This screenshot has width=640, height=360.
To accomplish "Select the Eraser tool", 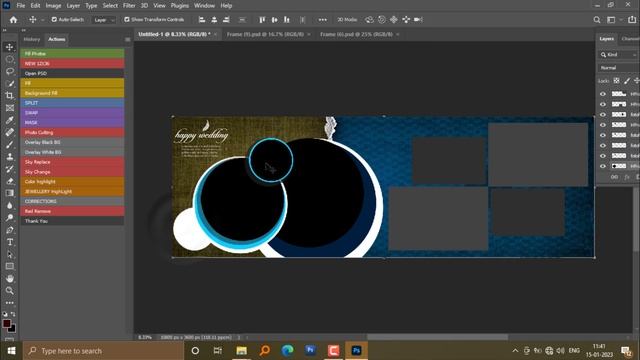I will pyautogui.click(x=9, y=181).
